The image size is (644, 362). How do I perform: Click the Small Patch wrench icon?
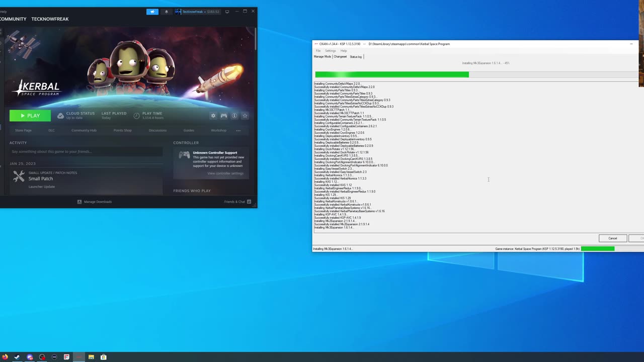pos(19,176)
